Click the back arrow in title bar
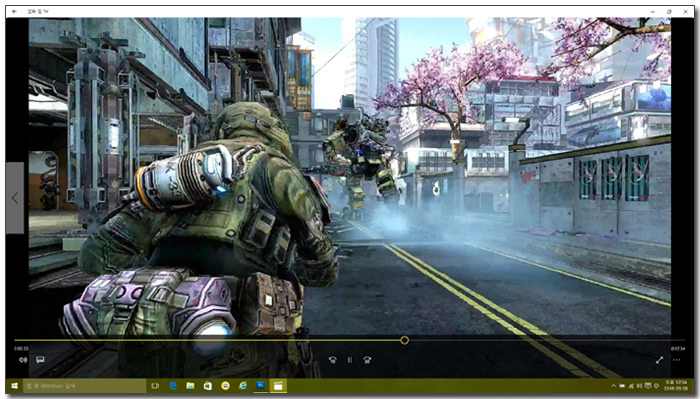Viewport: 700px width, 399px height. pos(14,12)
